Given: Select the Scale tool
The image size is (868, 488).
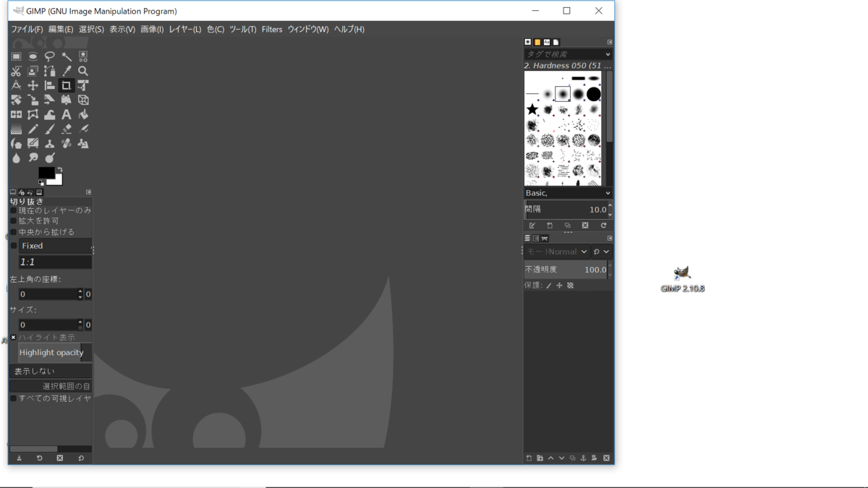Looking at the screenshot, I should [33, 100].
